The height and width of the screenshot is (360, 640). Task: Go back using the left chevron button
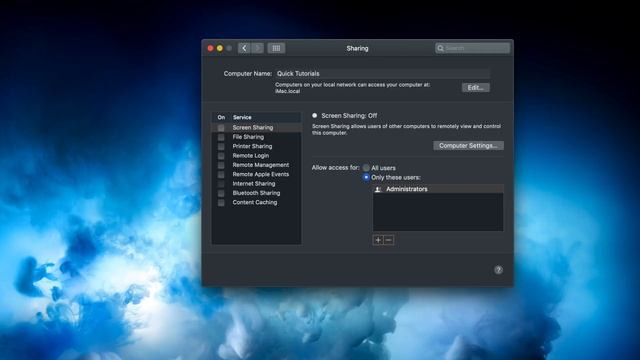(x=244, y=48)
